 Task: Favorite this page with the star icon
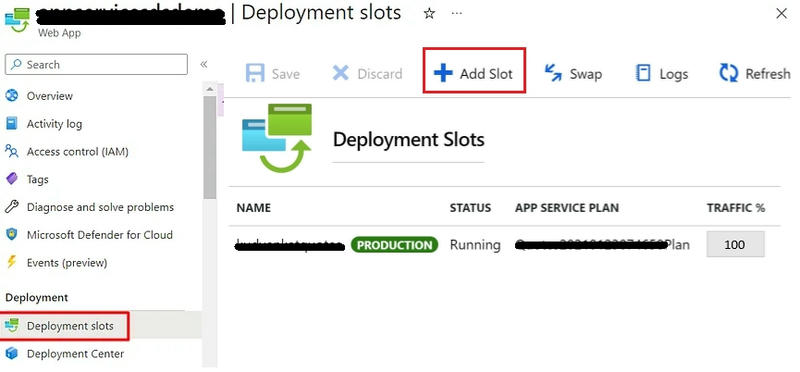[430, 14]
